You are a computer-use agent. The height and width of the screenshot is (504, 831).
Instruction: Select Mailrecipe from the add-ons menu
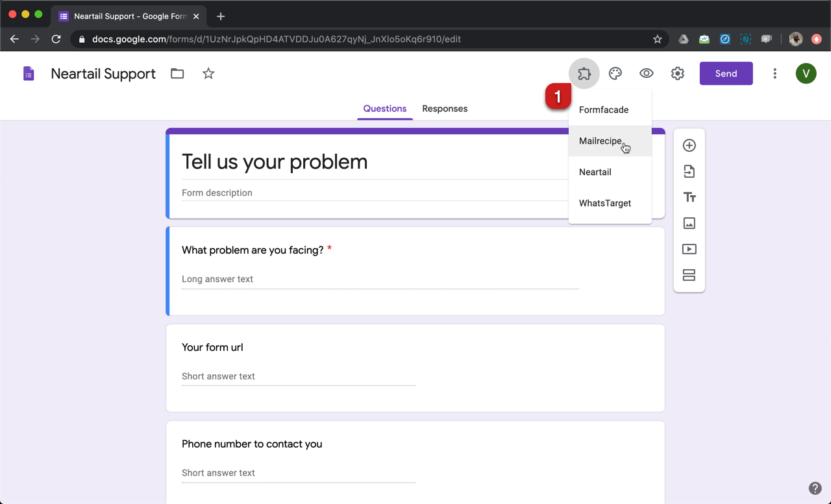point(601,141)
